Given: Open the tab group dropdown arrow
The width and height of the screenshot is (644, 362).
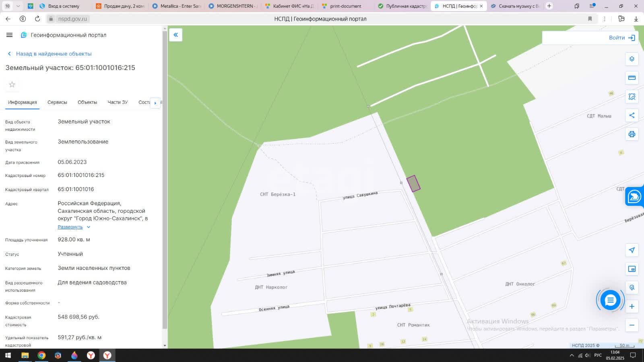Looking at the screenshot, I should (18, 6).
